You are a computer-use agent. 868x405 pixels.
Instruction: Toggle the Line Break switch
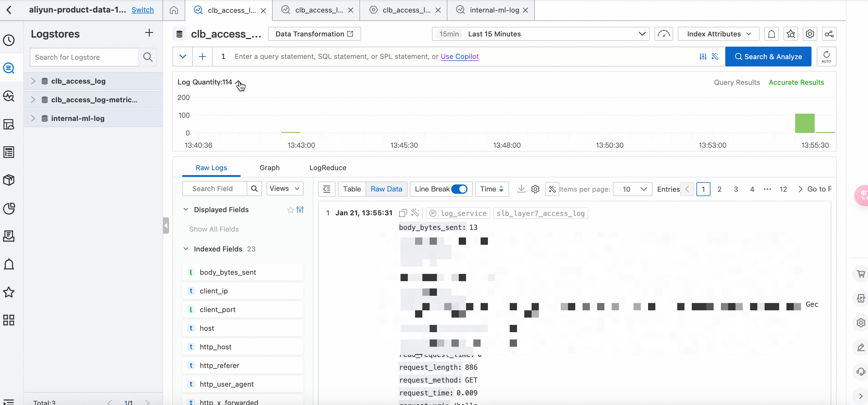point(459,189)
